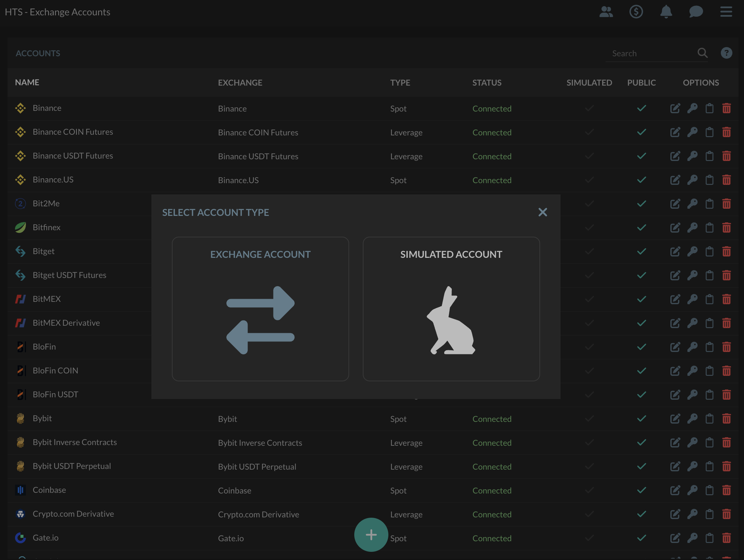The image size is (744, 560).
Task: Open the help question mark icon
Action: coord(726,53)
